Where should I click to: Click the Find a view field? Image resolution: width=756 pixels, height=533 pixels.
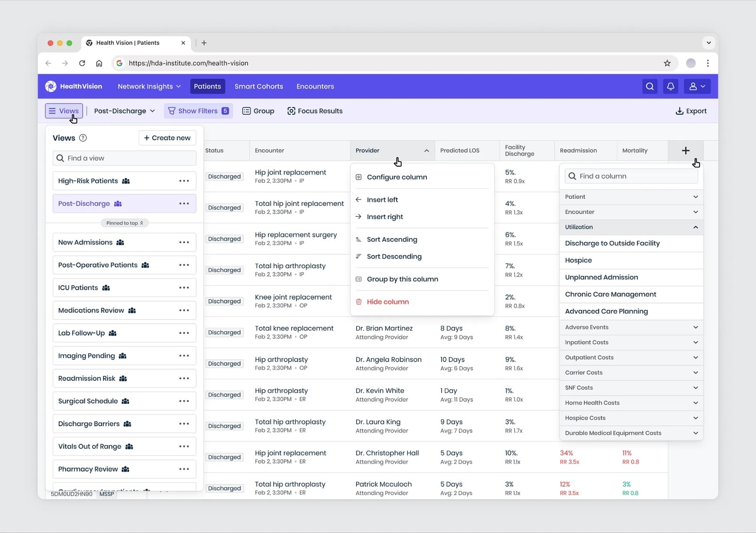(x=125, y=158)
